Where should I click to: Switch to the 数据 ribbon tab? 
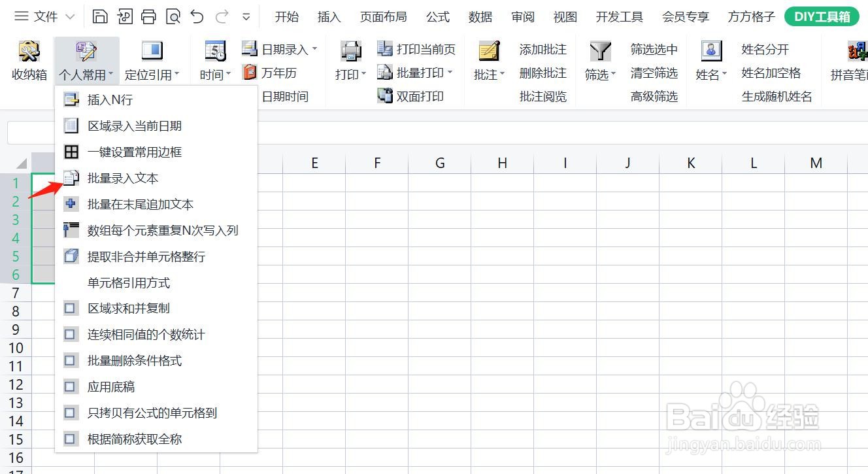click(480, 16)
